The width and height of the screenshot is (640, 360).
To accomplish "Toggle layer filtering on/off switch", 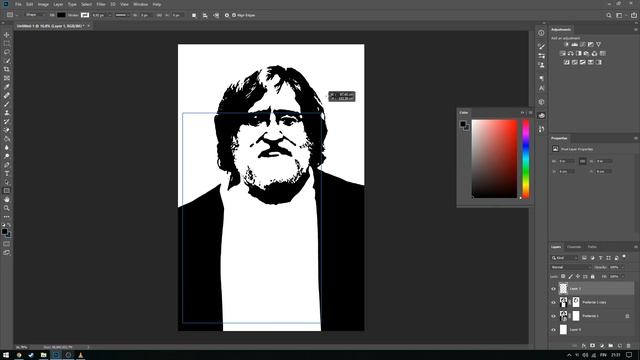I will point(624,257).
